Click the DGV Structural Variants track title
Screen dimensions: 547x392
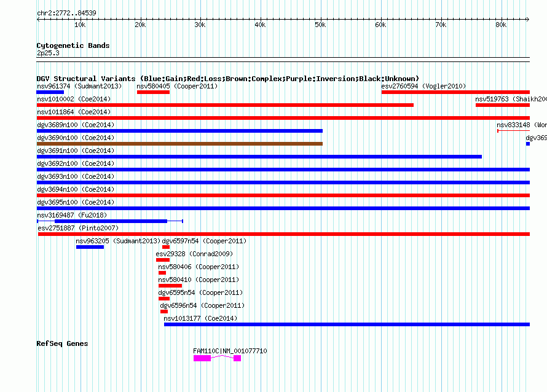point(228,79)
